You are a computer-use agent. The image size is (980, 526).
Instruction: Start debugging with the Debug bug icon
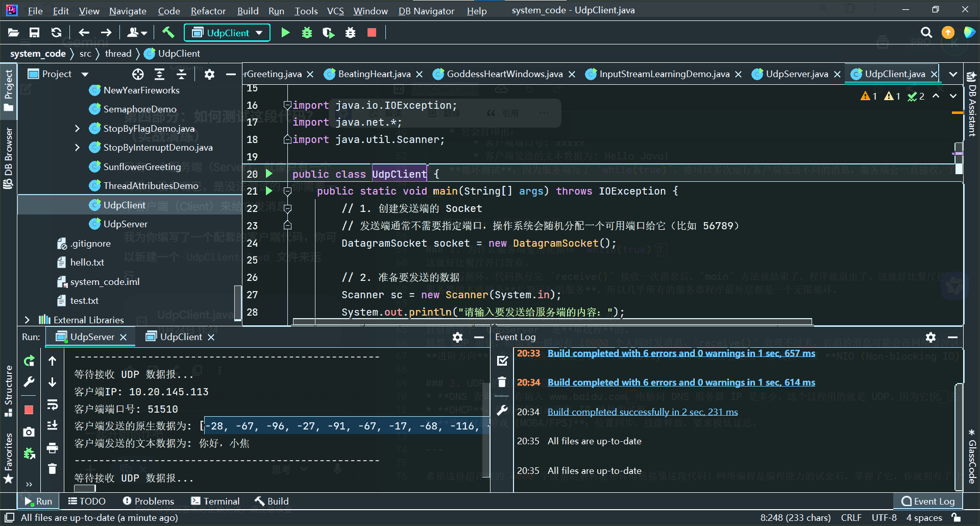pos(307,33)
